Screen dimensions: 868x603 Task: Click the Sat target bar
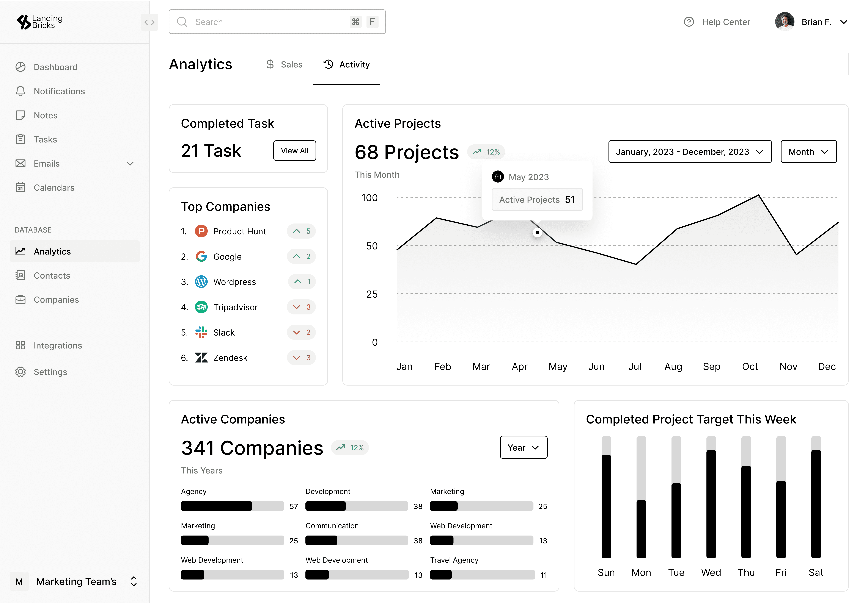(816, 497)
